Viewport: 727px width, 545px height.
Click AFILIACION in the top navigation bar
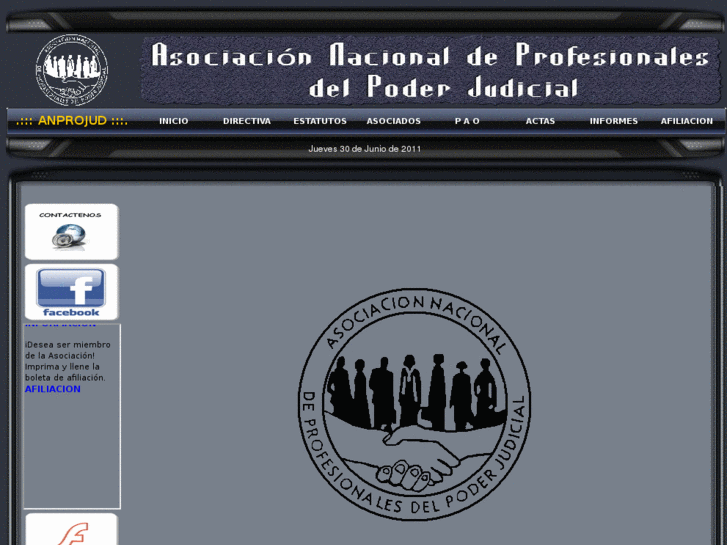pyautogui.click(x=687, y=121)
